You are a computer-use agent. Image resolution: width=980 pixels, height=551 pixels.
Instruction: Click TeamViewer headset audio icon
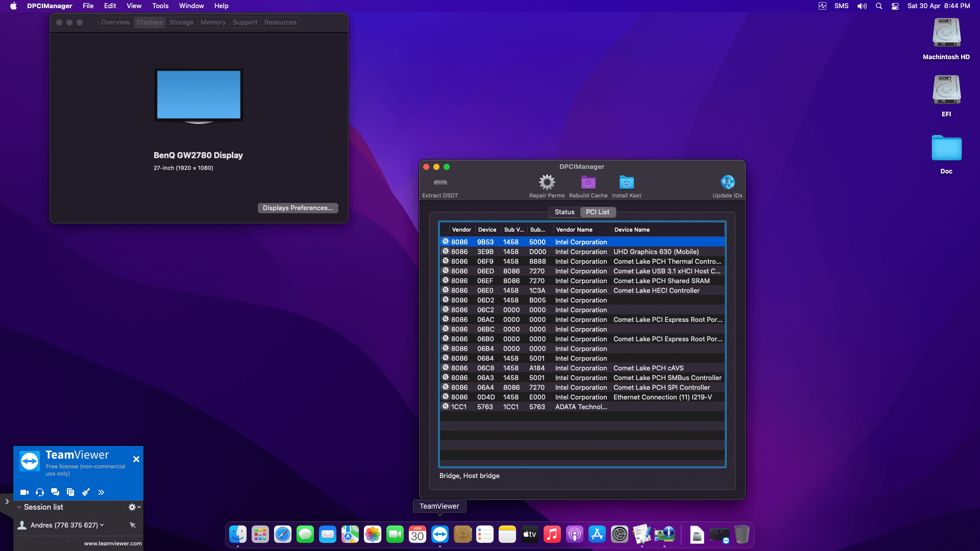[40, 492]
